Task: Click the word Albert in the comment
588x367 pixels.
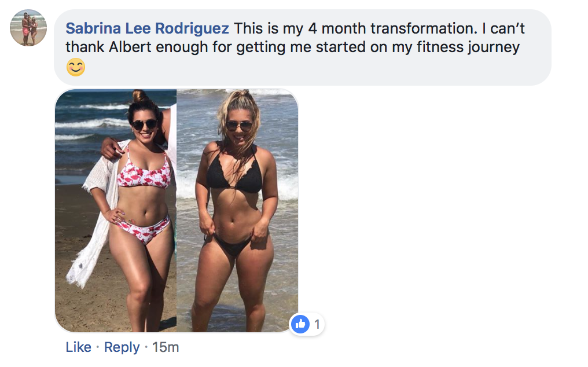Action: coord(130,47)
